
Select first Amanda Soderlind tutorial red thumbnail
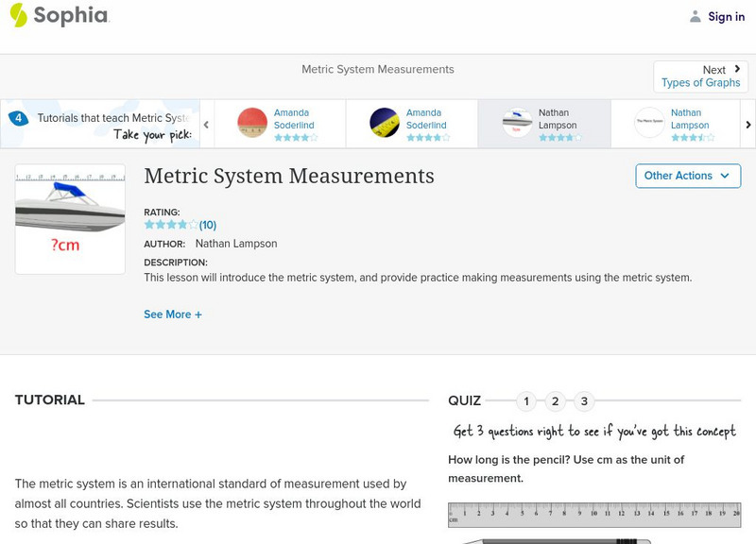252,123
